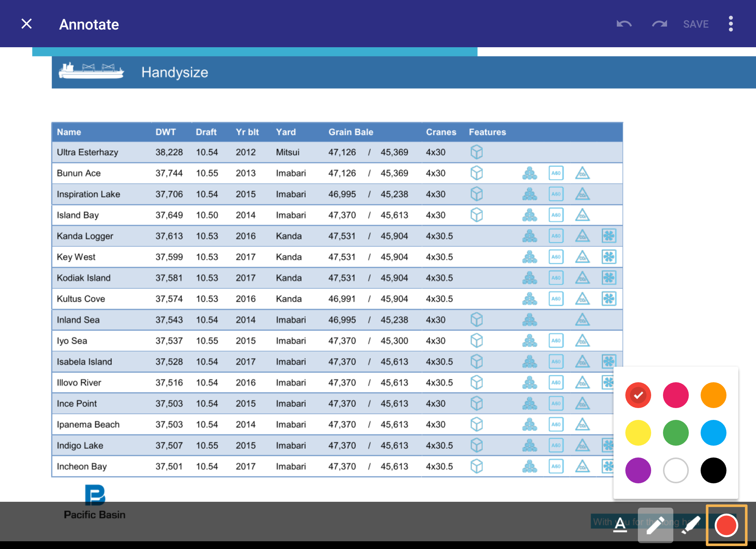Choose the black color swatch
This screenshot has width=756, height=549.
(x=714, y=470)
